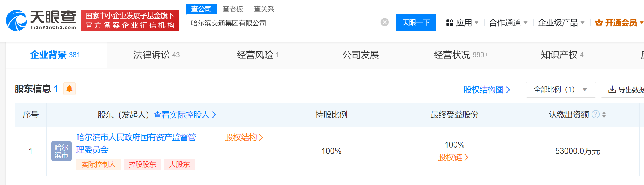Open the 知识产权 tab

point(562,55)
